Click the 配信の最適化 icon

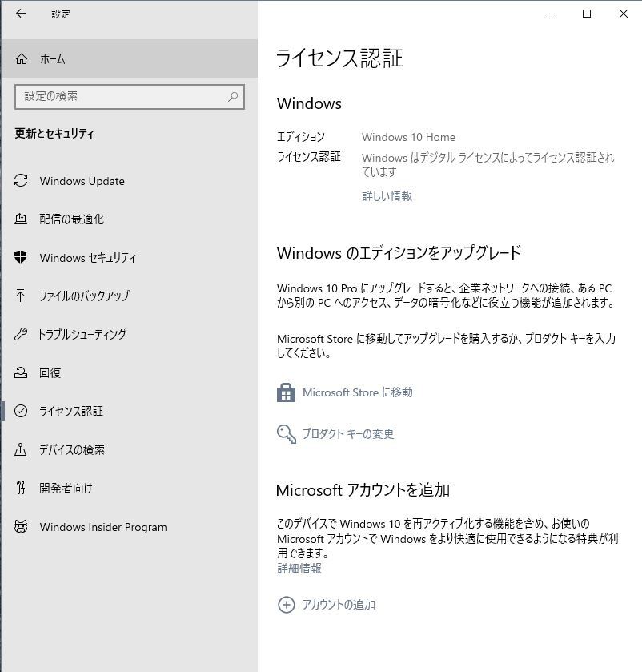(21, 219)
